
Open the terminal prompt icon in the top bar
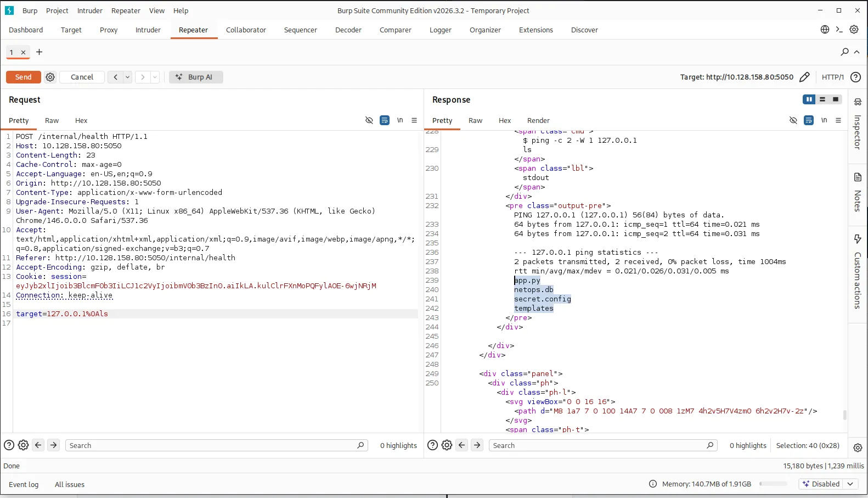coord(839,30)
